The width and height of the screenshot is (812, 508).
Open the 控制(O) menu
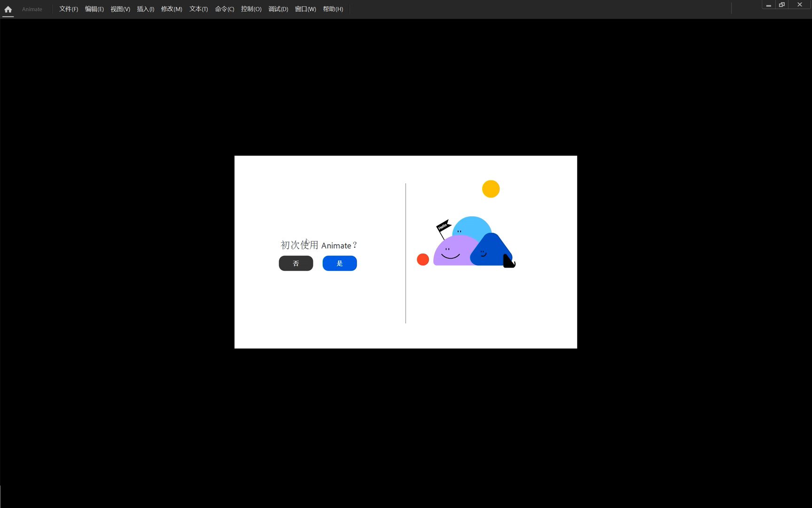click(251, 9)
